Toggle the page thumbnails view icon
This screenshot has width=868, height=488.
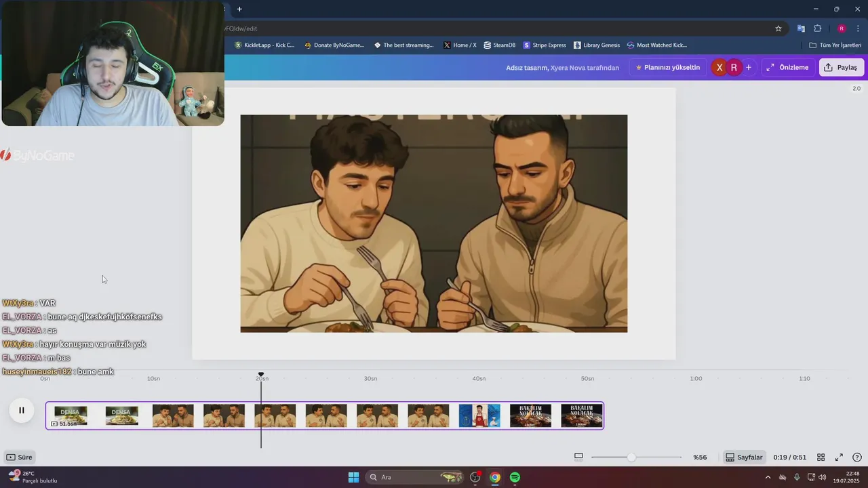tap(578, 457)
